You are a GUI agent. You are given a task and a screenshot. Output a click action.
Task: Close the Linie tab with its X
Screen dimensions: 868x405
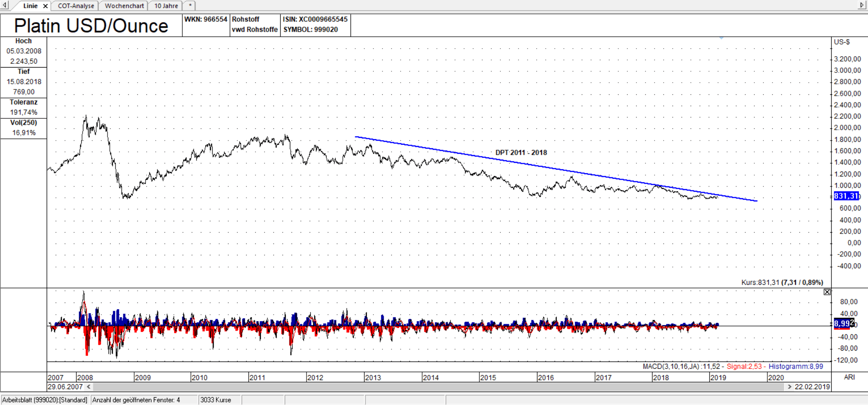45,6
